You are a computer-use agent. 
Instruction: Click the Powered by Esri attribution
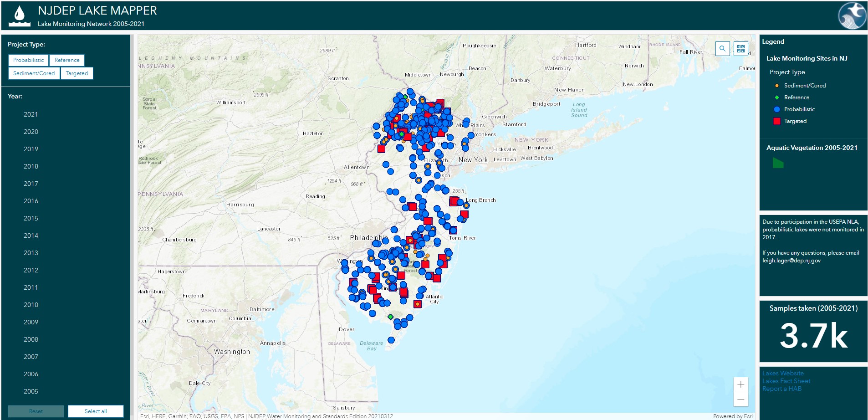pos(733,416)
